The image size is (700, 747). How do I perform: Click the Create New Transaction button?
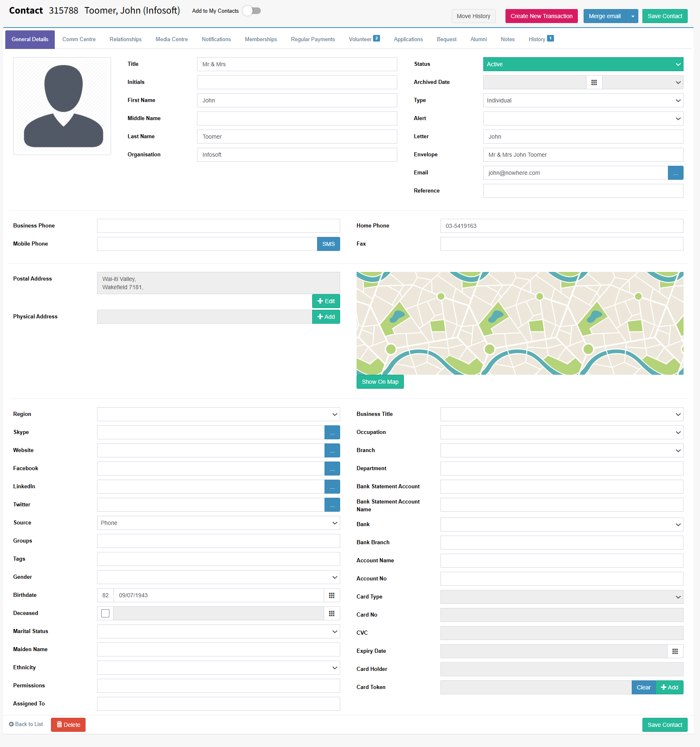(x=541, y=16)
